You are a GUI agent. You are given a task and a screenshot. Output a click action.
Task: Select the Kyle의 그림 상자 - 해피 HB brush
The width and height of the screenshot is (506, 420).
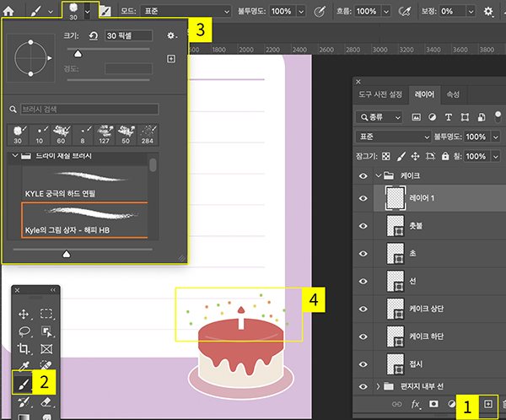point(83,219)
